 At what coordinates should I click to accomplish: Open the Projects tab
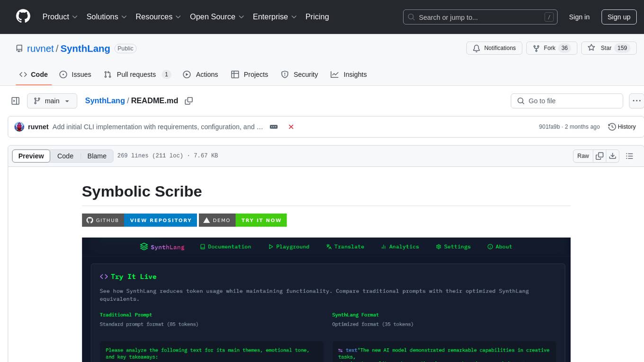250,74
